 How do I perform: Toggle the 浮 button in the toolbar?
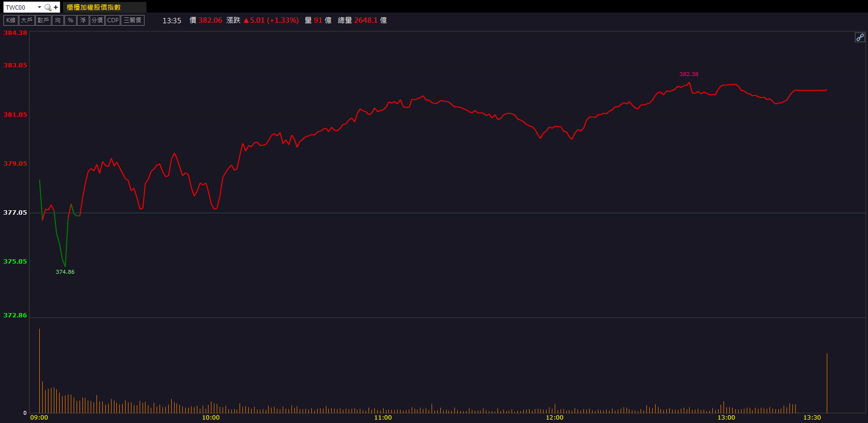coord(83,20)
